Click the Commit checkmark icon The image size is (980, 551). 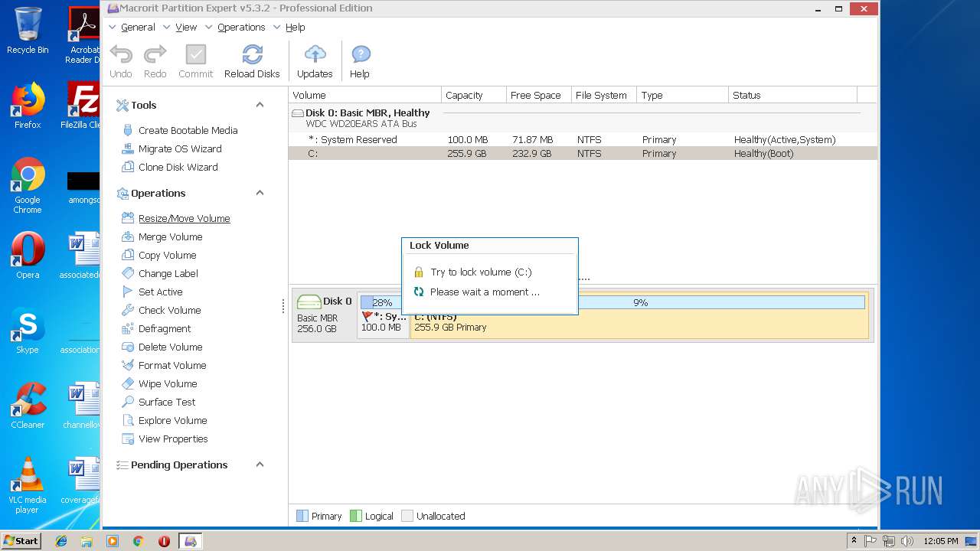(x=196, y=54)
